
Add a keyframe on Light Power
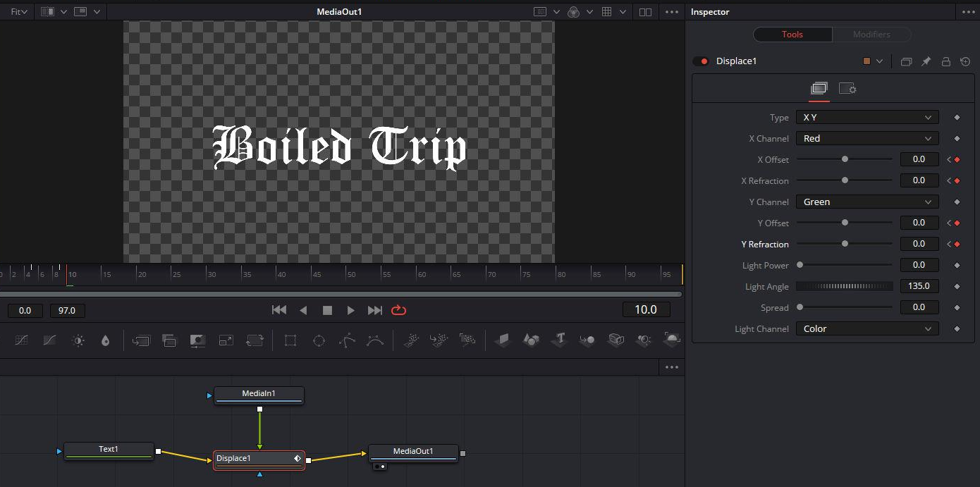pyautogui.click(x=957, y=265)
